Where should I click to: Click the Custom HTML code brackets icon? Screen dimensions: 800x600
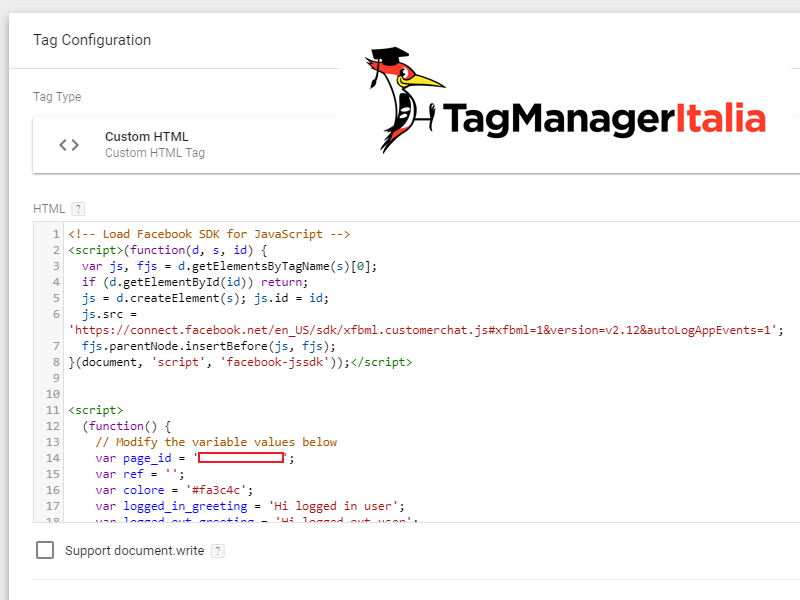pos(69,145)
